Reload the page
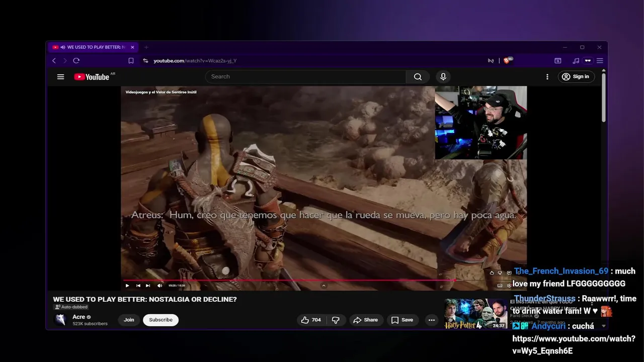 pos(76,61)
